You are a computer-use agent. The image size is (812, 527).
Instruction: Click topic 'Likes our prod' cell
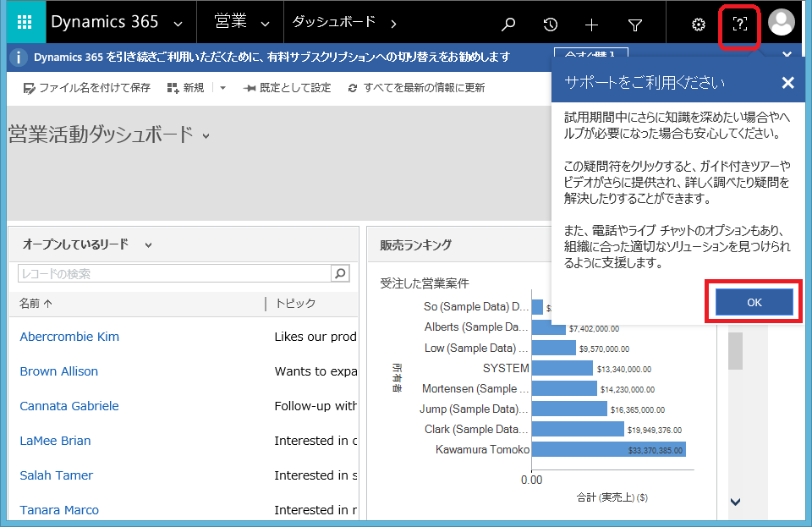coord(315,337)
